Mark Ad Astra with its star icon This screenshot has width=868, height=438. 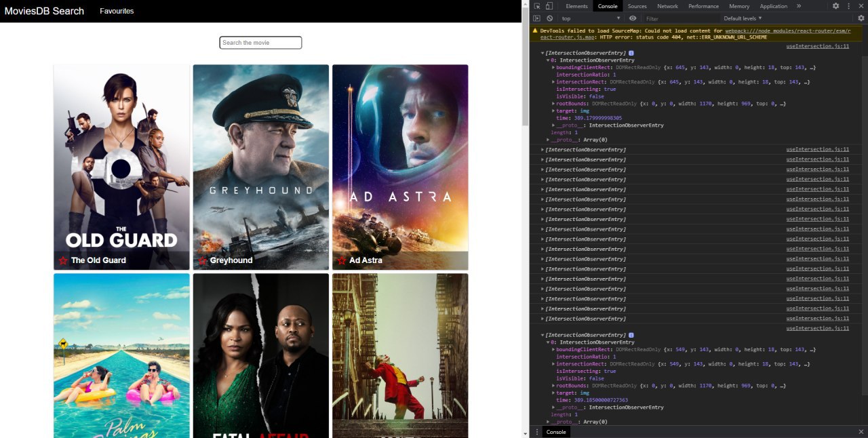(342, 260)
